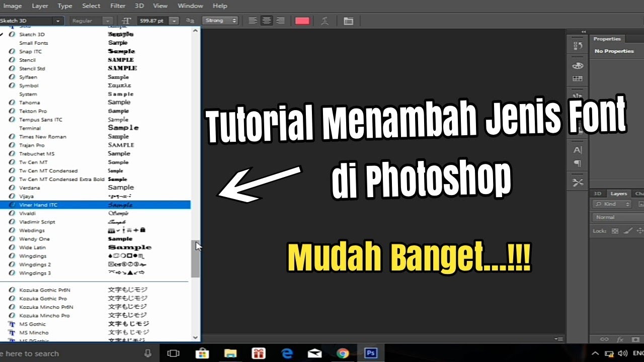644x362 pixels.
Task: Click the warp text icon
Action: [x=326, y=21]
